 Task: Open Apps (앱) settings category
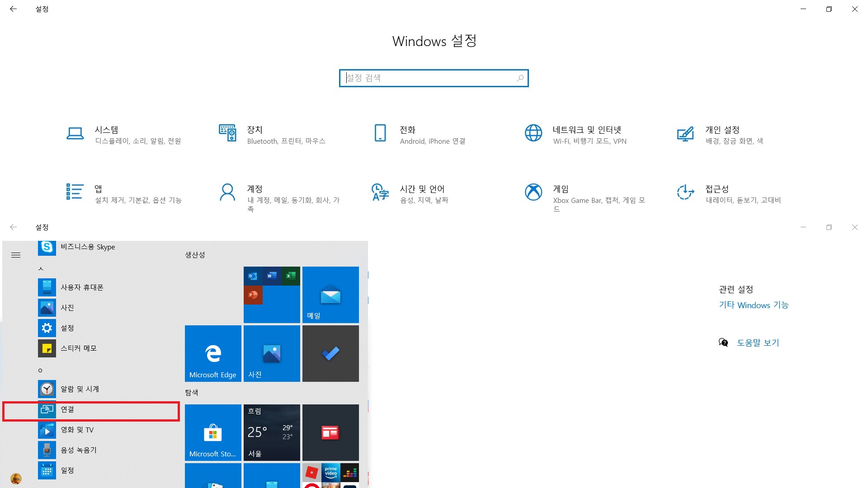click(98, 189)
